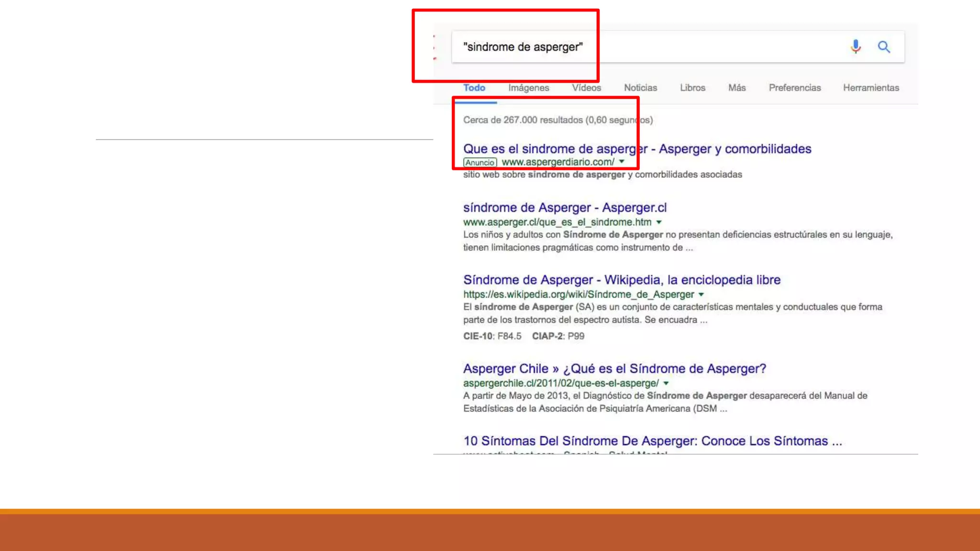
Task: Select the Noticias tab
Action: point(640,88)
